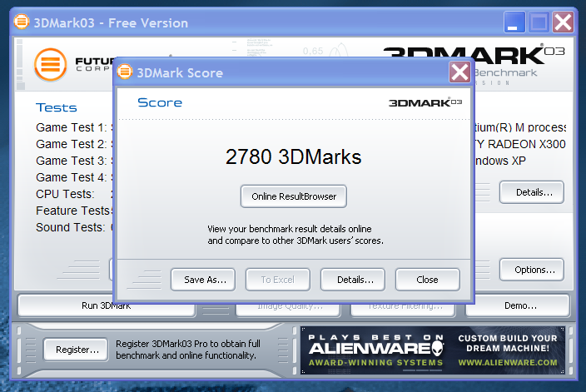Screen dimensions: 586x392
Task: Click the Game Test 4 row
Action: tap(74, 177)
